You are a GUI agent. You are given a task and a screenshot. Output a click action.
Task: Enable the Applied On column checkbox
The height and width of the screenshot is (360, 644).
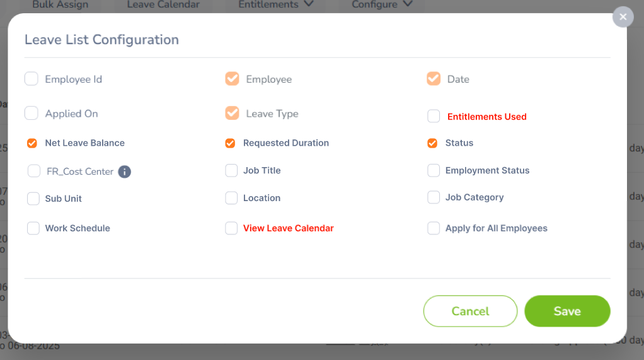point(32,113)
